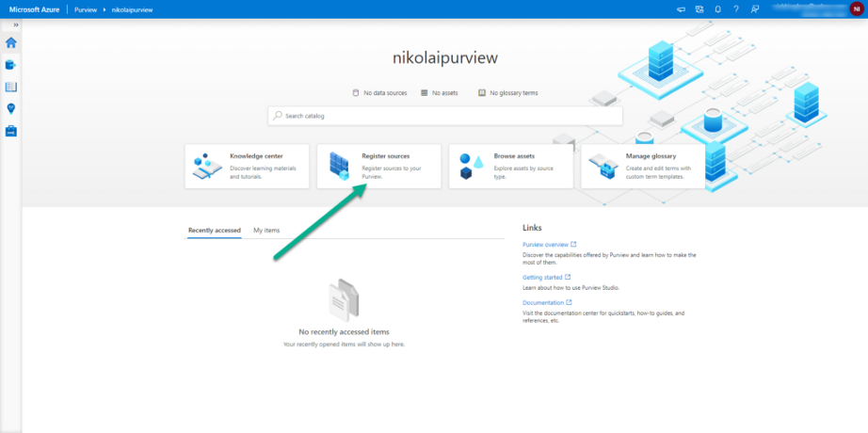Image resolution: width=868 pixels, height=433 pixels.
Task: Click the data sources cylinder icon
Action: pos(356,93)
